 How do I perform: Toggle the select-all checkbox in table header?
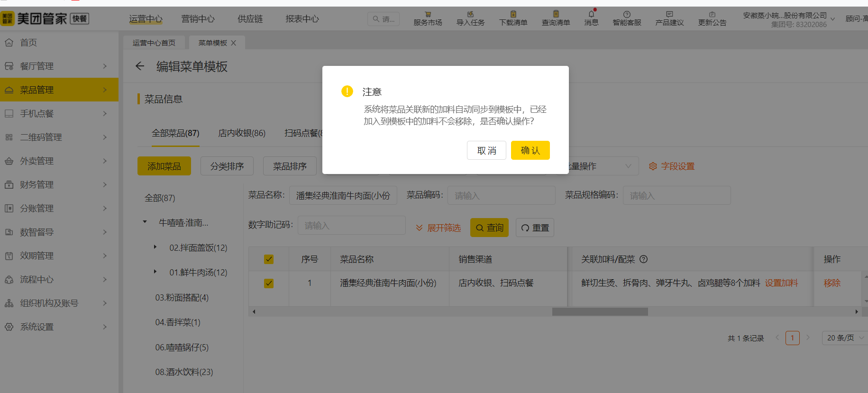point(269,259)
